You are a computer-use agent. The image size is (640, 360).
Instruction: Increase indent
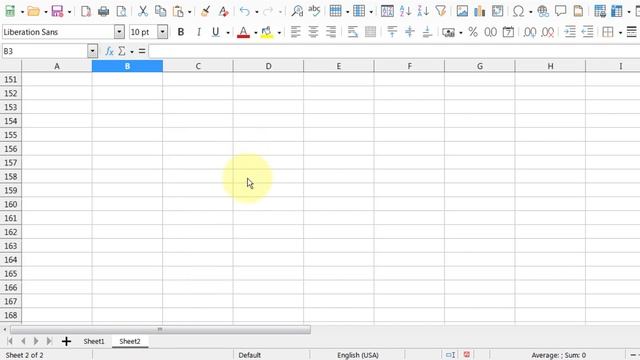pyautogui.click(x=570, y=32)
